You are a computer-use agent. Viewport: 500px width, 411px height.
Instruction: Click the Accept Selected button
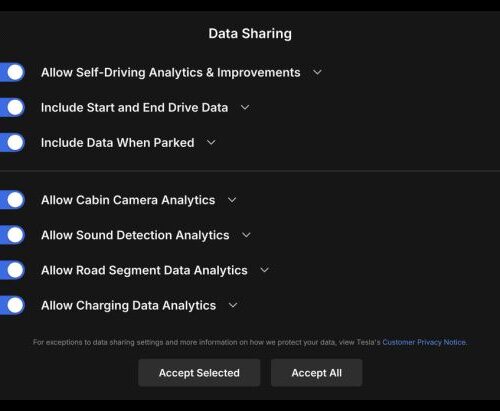pyautogui.click(x=199, y=373)
